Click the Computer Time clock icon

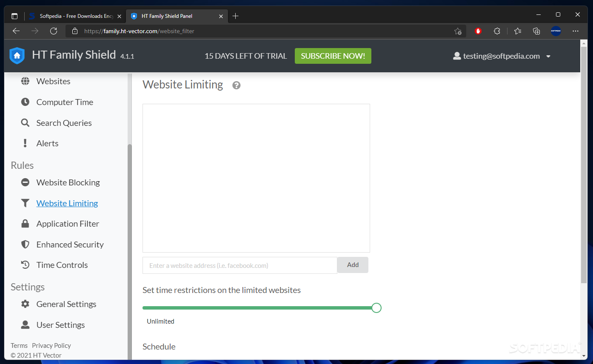[26, 102]
